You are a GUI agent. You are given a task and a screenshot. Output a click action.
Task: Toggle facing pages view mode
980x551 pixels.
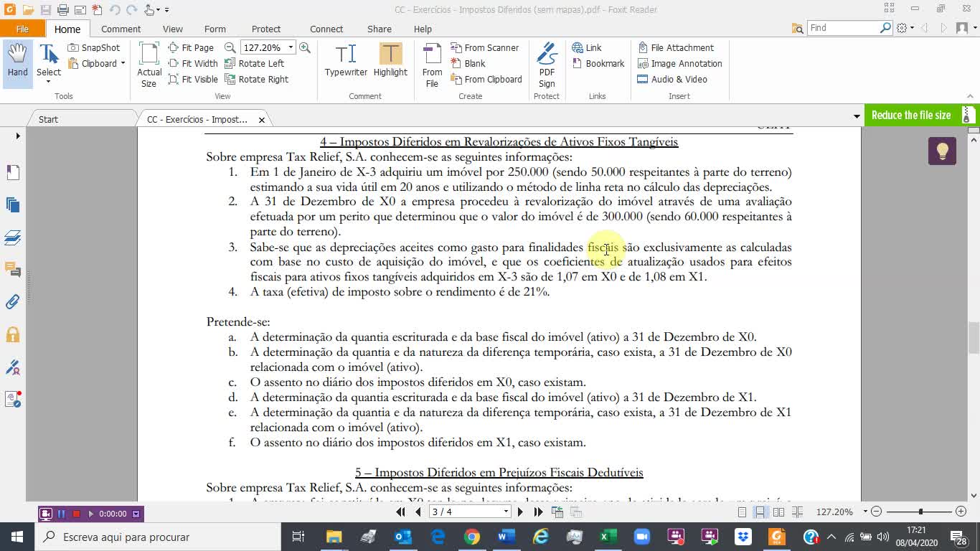click(x=778, y=512)
